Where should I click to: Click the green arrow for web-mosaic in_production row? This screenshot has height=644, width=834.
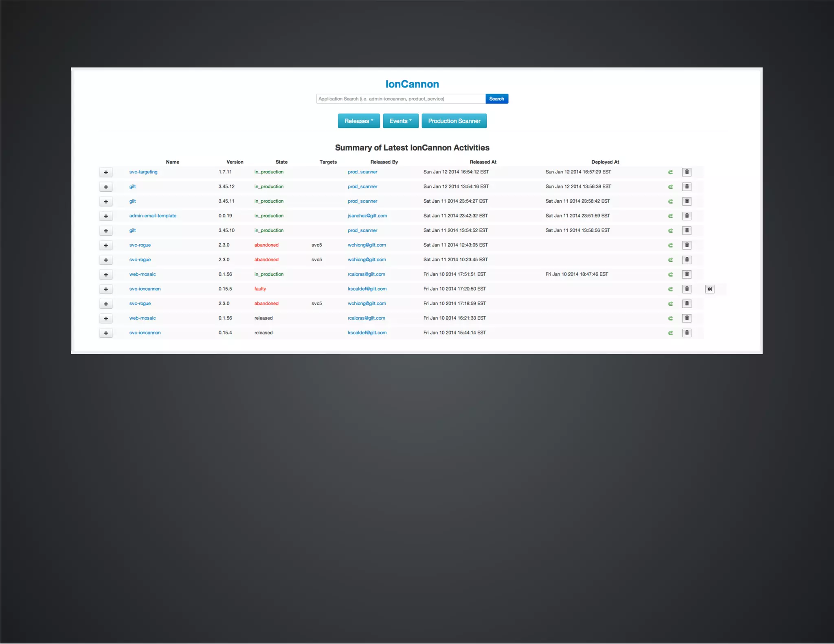point(670,275)
